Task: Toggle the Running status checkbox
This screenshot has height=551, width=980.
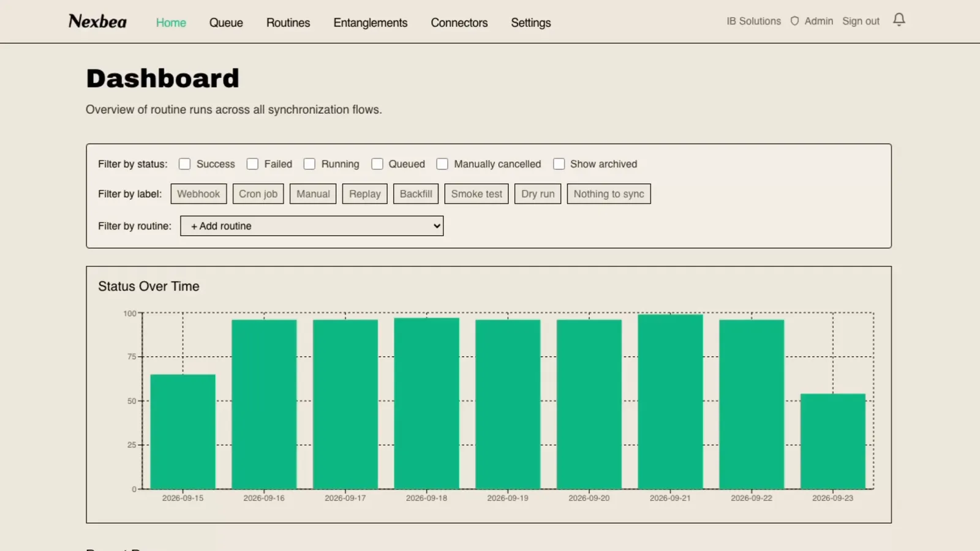Action: 309,164
